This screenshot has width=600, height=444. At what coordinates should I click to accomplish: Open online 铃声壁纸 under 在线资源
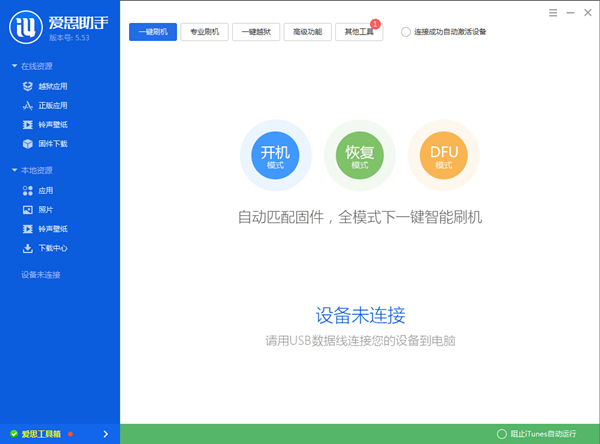point(53,125)
